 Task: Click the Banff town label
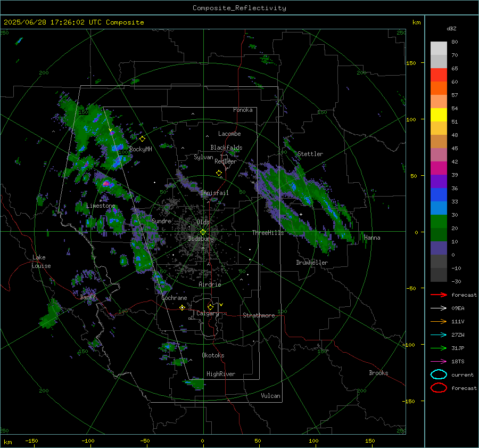[x=88, y=297]
